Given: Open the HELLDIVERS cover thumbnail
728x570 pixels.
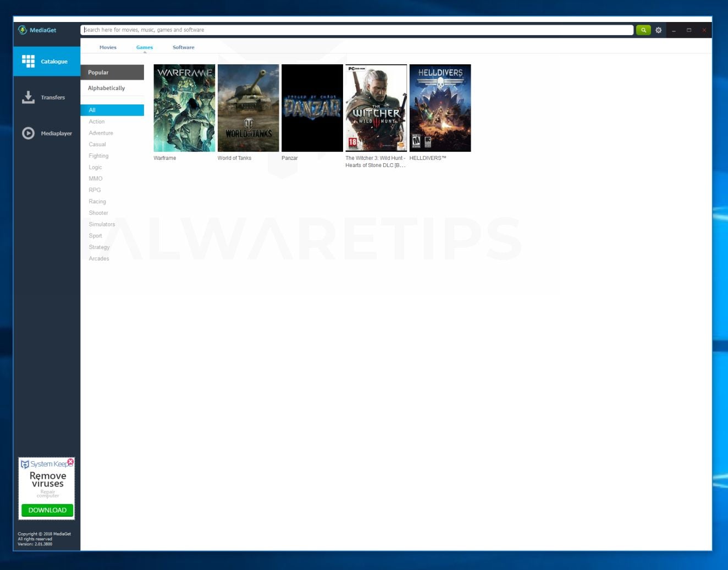Looking at the screenshot, I should [440, 108].
